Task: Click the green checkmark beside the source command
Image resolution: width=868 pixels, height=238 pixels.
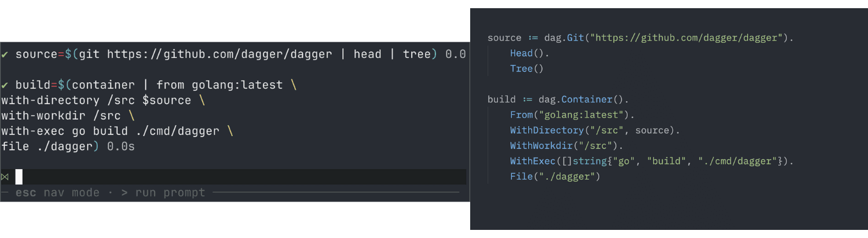Action: click(5, 54)
